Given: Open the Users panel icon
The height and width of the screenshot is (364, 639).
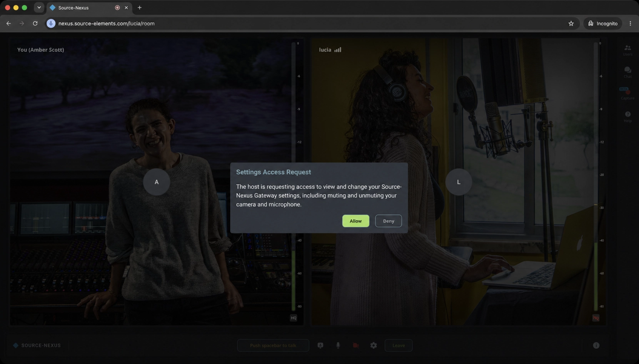Looking at the screenshot, I should [x=627, y=50].
